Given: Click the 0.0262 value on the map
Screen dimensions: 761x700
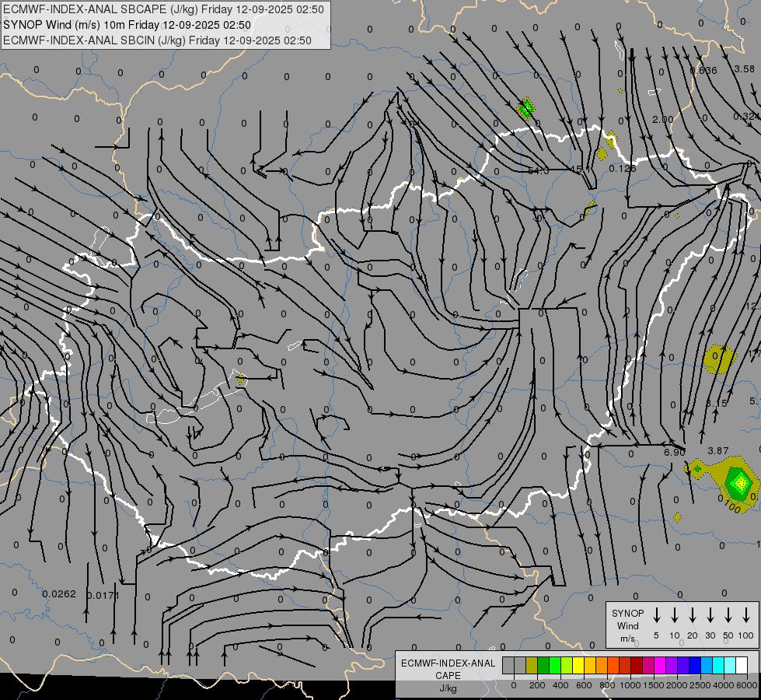Looking at the screenshot, I should point(59,593).
